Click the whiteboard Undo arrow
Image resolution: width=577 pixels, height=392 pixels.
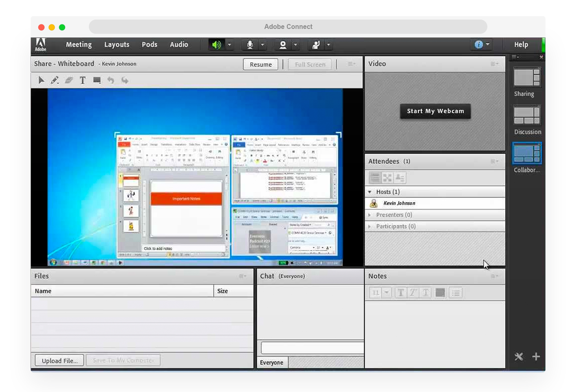click(111, 80)
